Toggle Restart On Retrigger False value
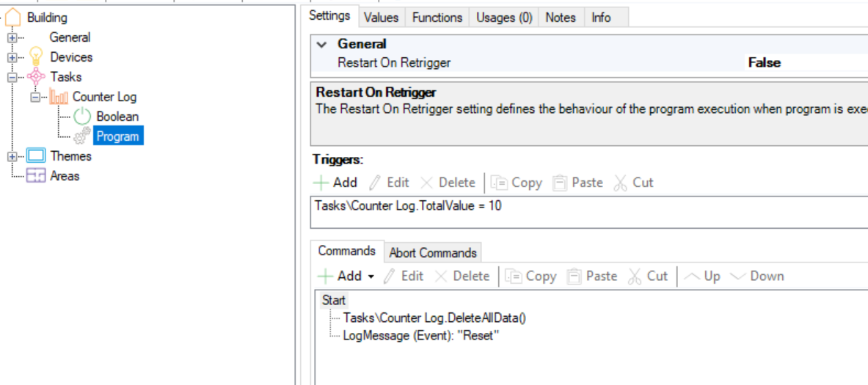This screenshot has width=868, height=385. tap(764, 63)
